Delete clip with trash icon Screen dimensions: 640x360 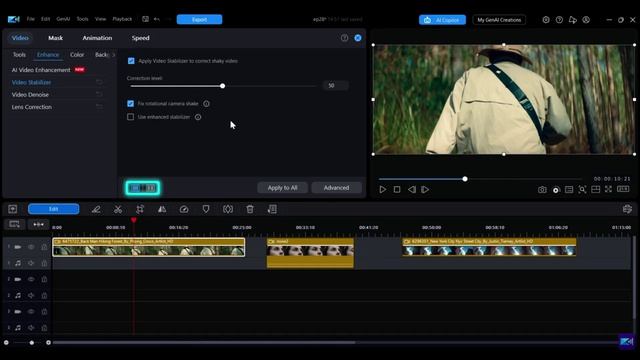pos(250,209)
